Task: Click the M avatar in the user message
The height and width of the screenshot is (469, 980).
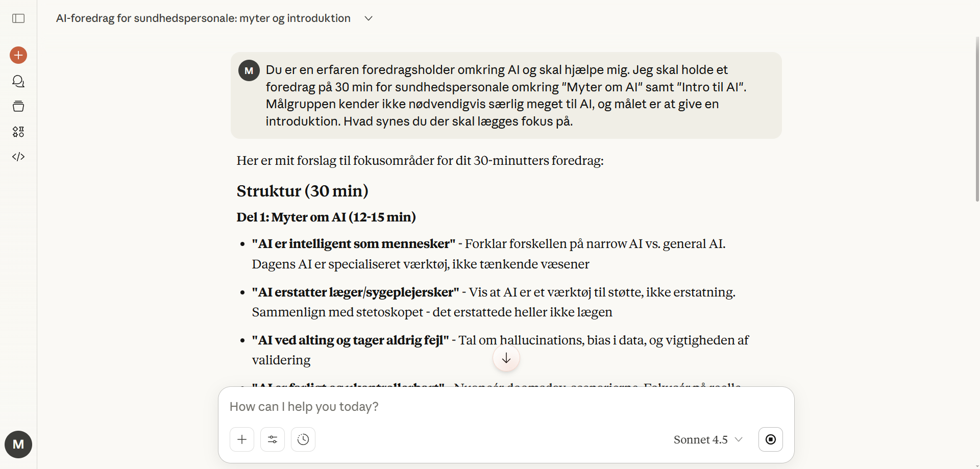Action: 249,70
